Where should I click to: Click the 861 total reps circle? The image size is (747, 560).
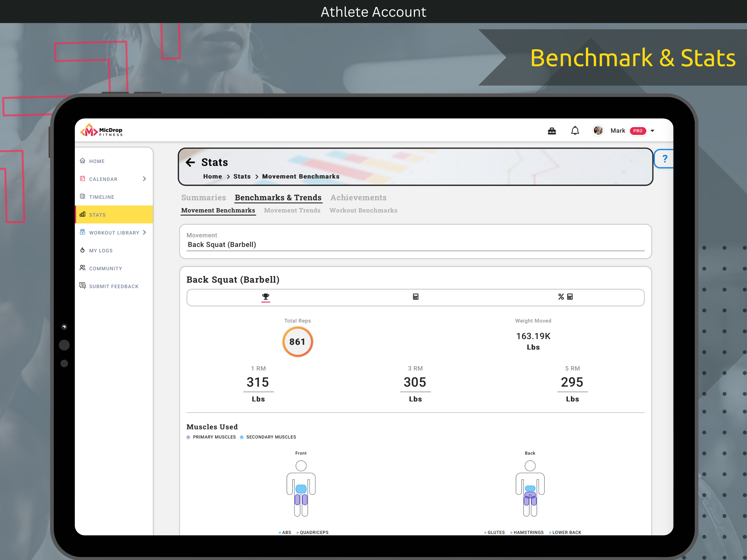pos(297,342)
